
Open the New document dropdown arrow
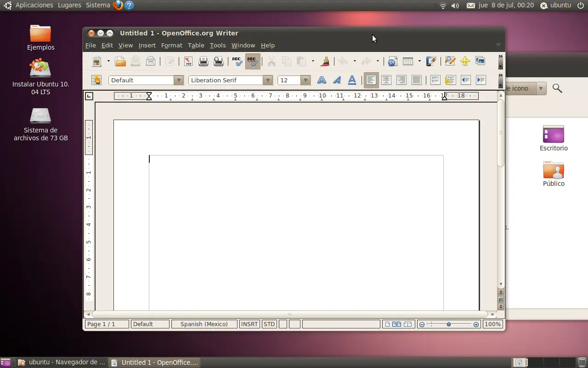pos(108,61)
